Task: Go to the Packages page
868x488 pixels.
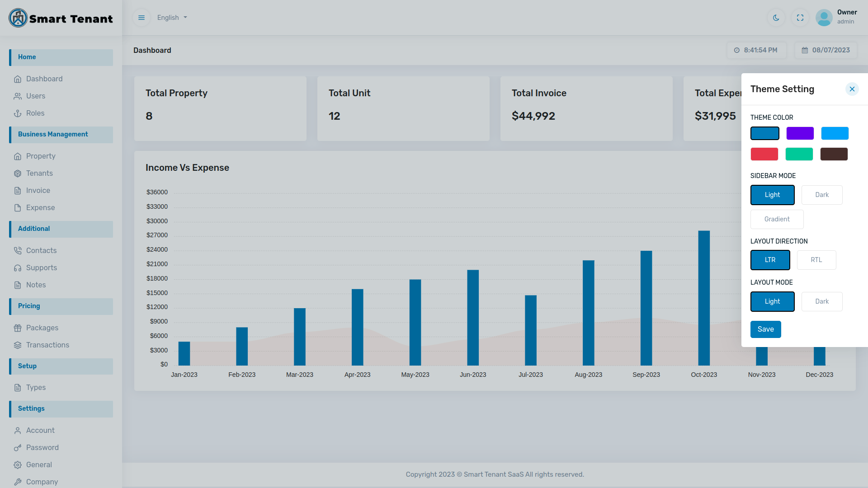Action: pyautogui.click(x=42, y=328)
